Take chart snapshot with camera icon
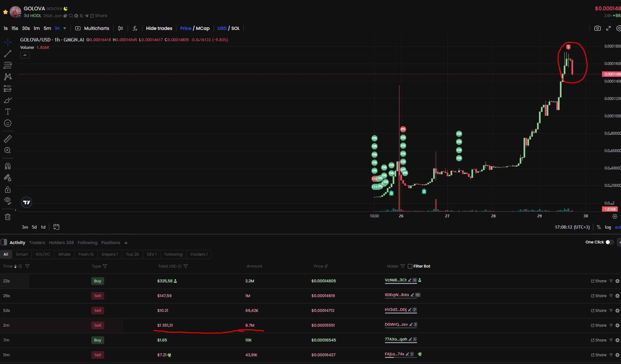The height and width of the screenshot is (364, 621). (597, 28)
